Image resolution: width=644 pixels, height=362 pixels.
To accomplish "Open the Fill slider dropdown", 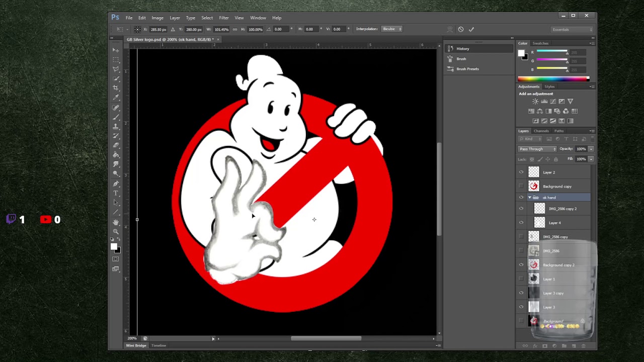I will click(591, 159).
